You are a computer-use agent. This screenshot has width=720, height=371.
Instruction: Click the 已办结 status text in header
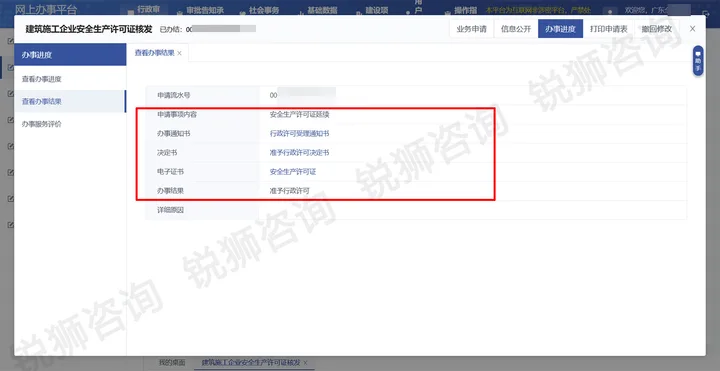(170, 29)
